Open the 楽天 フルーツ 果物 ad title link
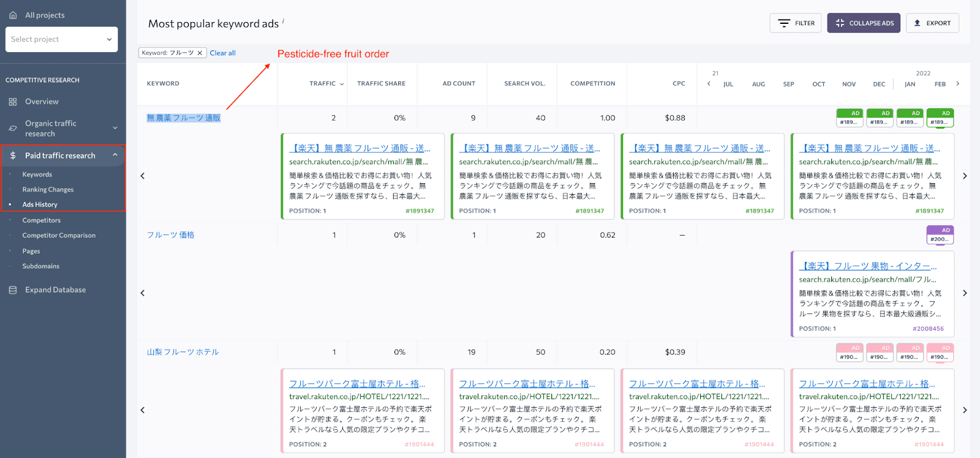The width and height of the screenshot is (980, 458). (868, 266)
